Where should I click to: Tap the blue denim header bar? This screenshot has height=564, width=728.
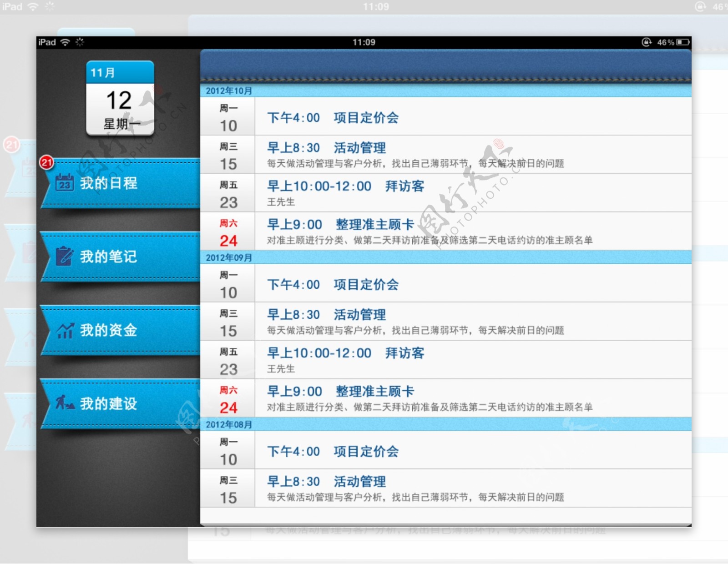pos(446,66)
